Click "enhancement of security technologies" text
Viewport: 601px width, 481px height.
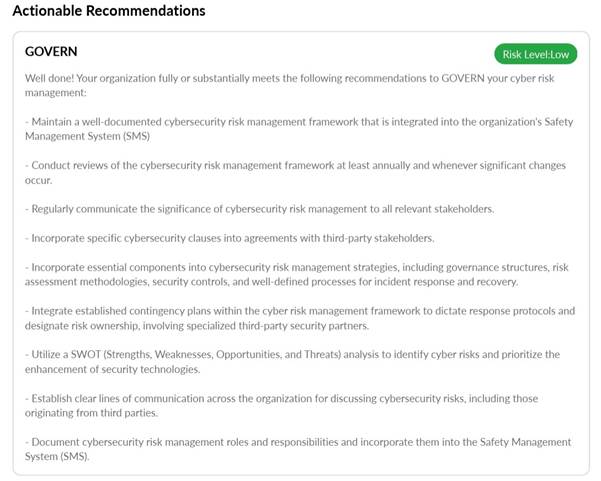pos(120,370)
